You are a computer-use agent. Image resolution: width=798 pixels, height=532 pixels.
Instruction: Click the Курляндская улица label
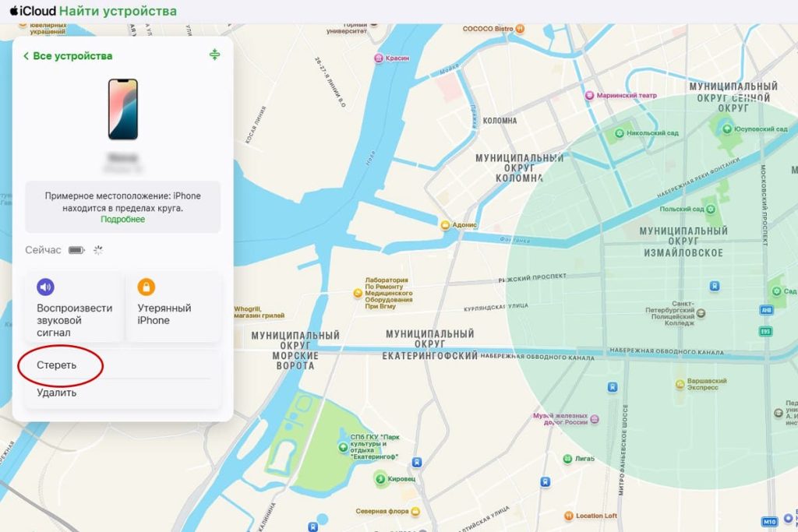(x=496, y=307)
